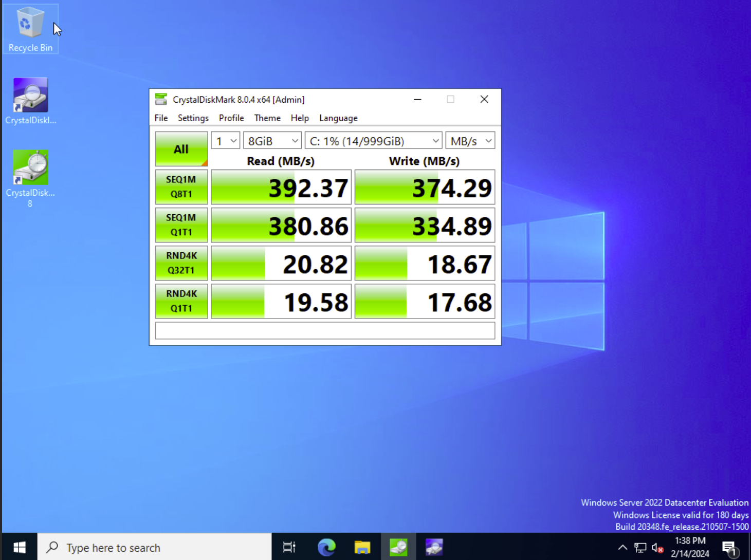Open File Explorer from the taskbar
The width and height of the screenshot is (751, 560).
tap(362, 547)
